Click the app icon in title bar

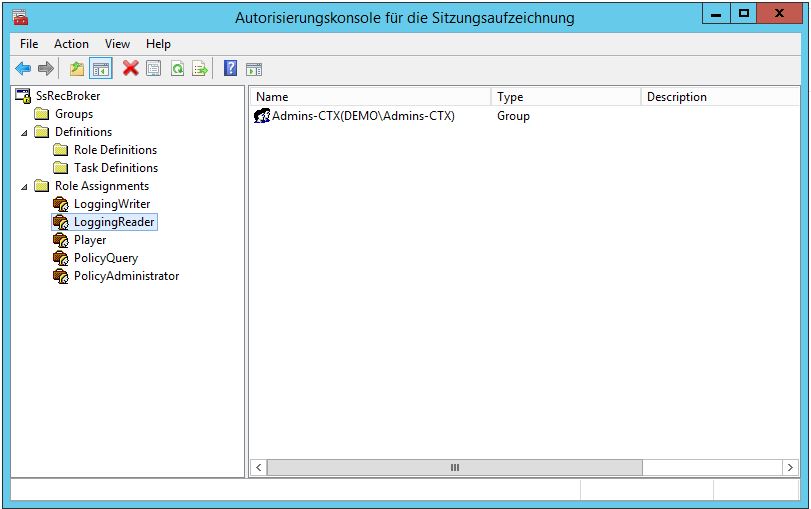tap(20, 18)
